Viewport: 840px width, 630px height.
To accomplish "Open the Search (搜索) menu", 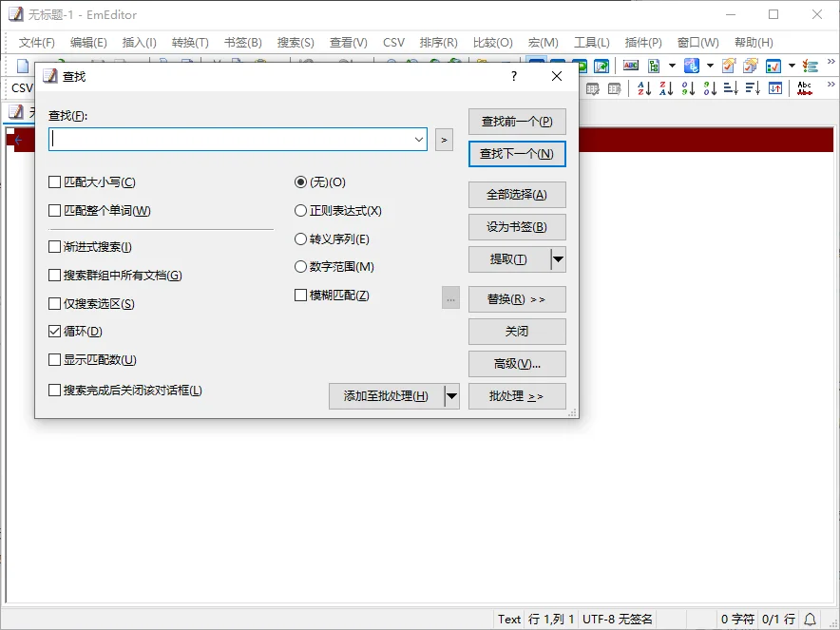I will [296, 43].
